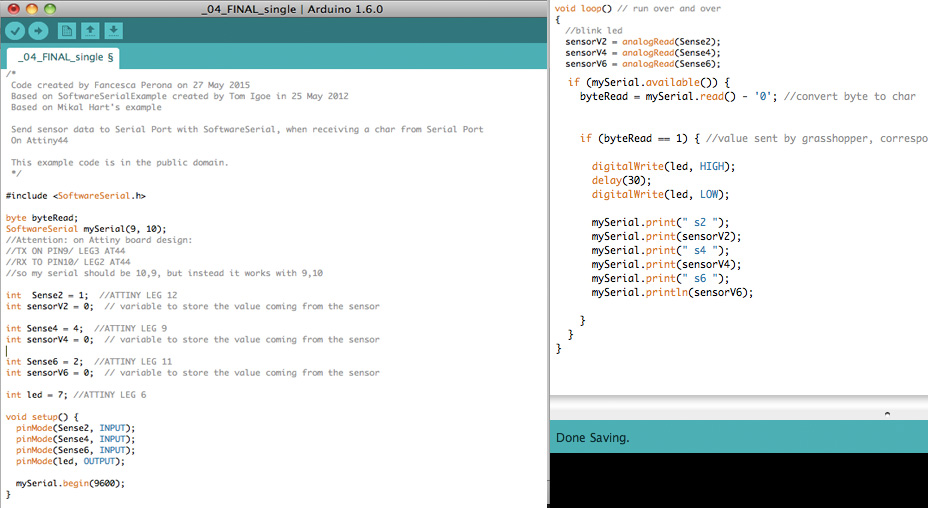Click the 'mySerial.print(" s4 ");' line
The height and width of the screenshot is (508, 928).
[x=660, y=250]
